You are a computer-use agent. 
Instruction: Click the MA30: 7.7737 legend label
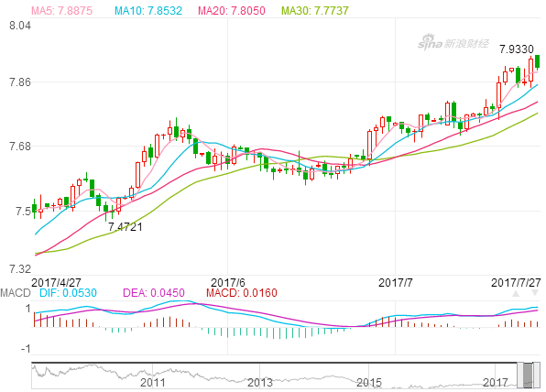(x=315, y=10)
